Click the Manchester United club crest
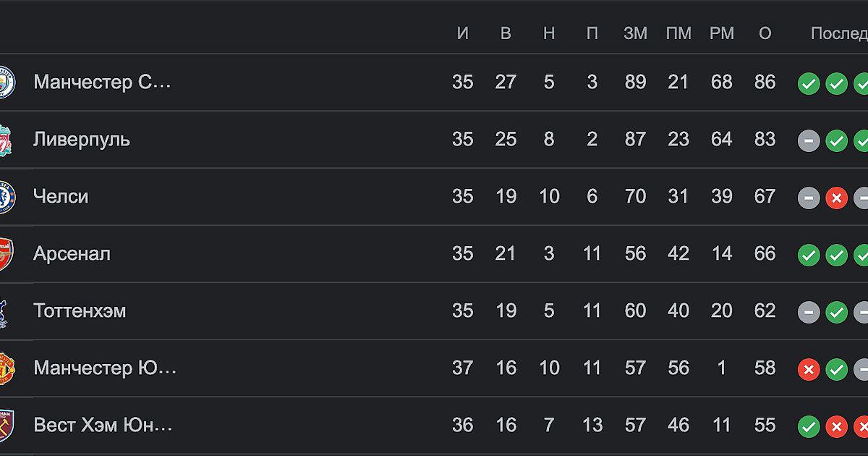The height and width of the screenshot is (456, 868). click(x=7, y=368)
